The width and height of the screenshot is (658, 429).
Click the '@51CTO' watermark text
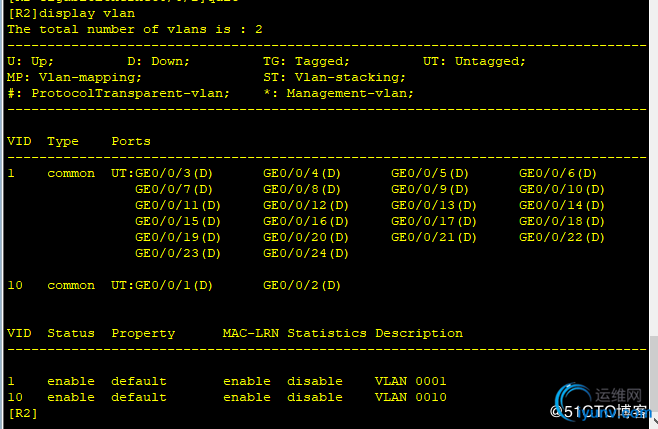point(581,411)
